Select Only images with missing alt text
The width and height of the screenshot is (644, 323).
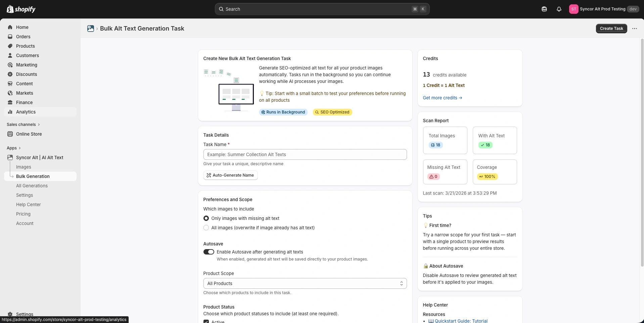pyautogui.click(x=206, y=218)
